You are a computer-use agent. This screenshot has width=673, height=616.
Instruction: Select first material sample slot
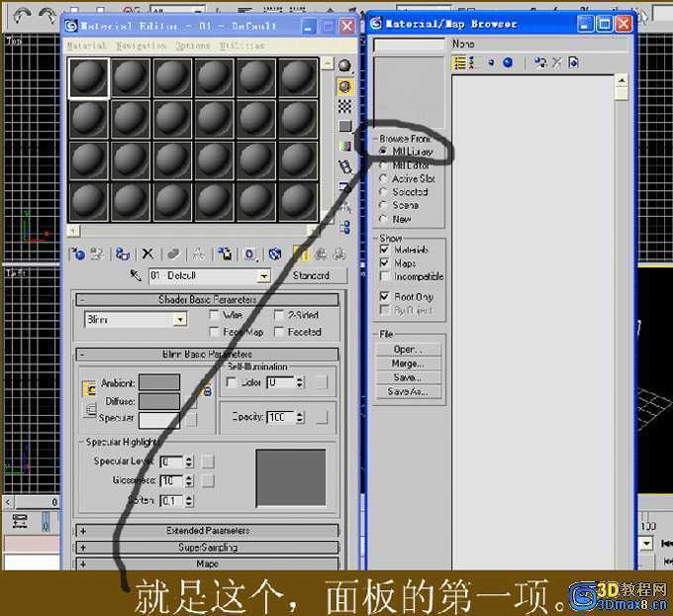tap(89, 78)
